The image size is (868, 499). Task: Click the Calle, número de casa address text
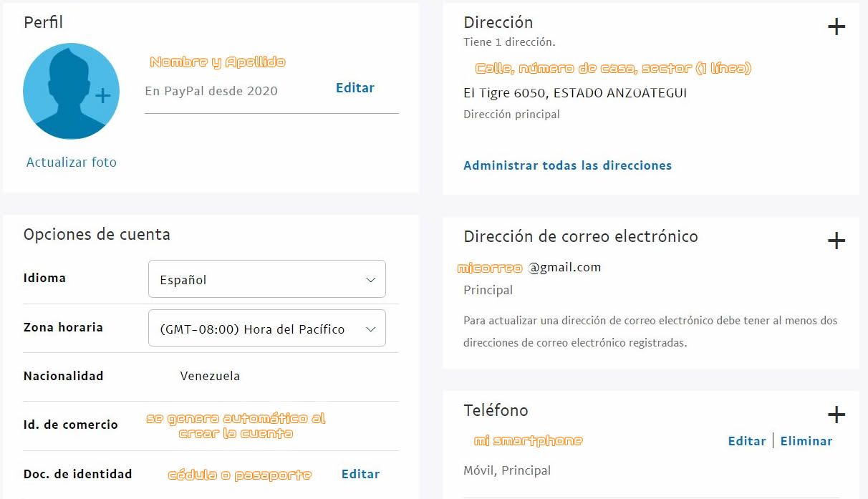(x=613, y=69)
